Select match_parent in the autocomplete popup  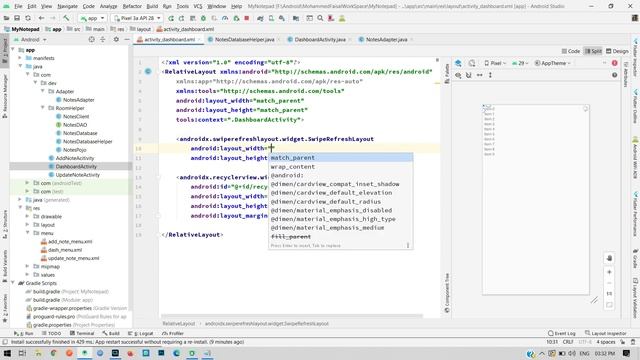(340, 158)
